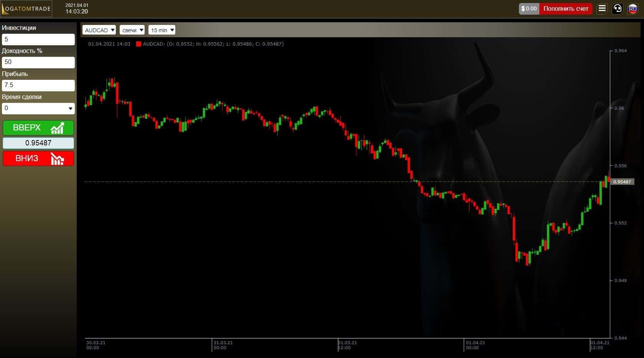Open the AUDCAD asset dropdown

(99, 30)
